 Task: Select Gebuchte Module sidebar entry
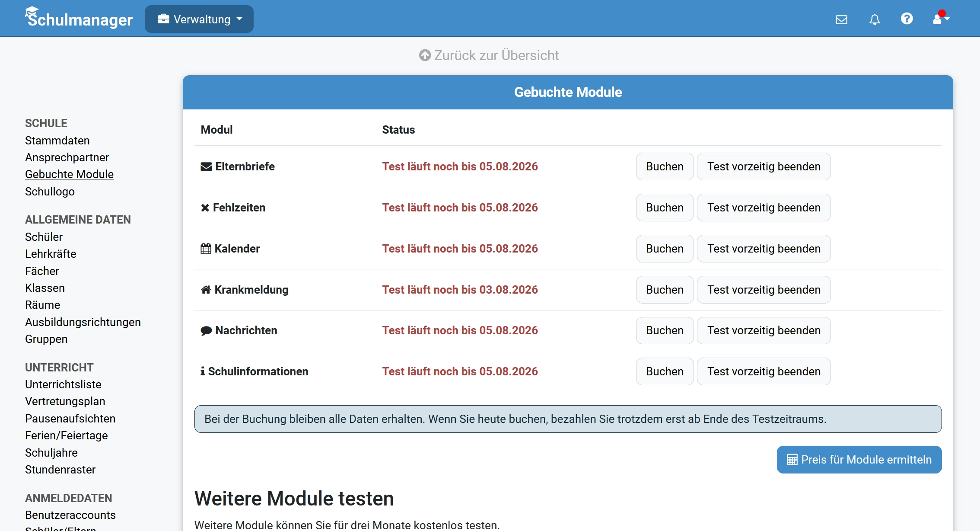69,174
